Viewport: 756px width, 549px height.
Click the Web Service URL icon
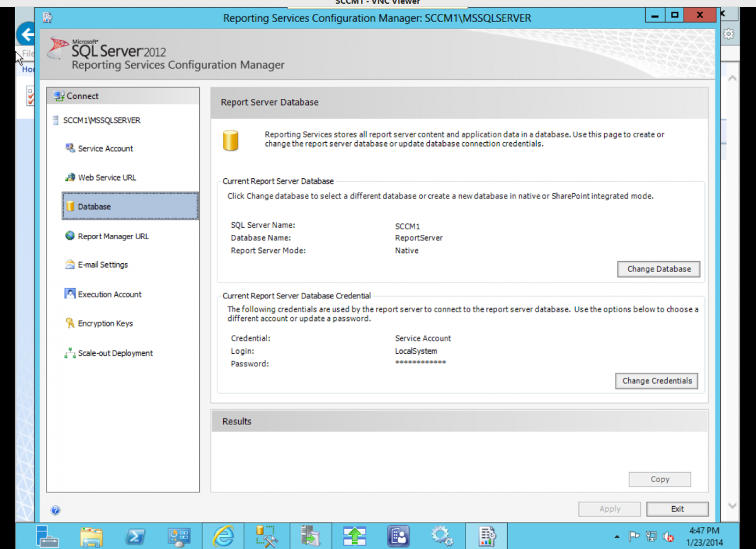pos(70,178)
